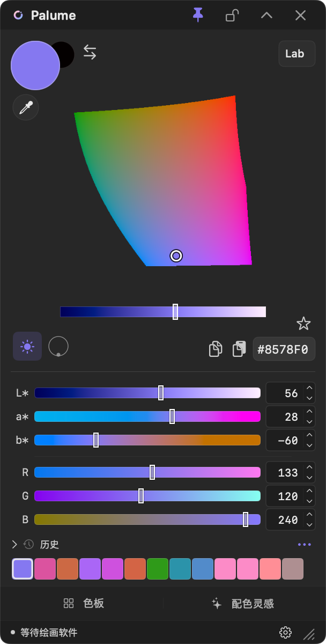Close the Palume window
Screen dimensions: 326x644
pyautogui.click(x=300, y=15)
